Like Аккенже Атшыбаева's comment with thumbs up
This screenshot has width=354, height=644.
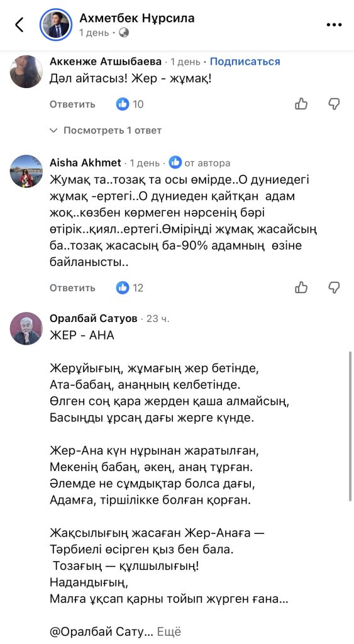(x=301, y=104)
